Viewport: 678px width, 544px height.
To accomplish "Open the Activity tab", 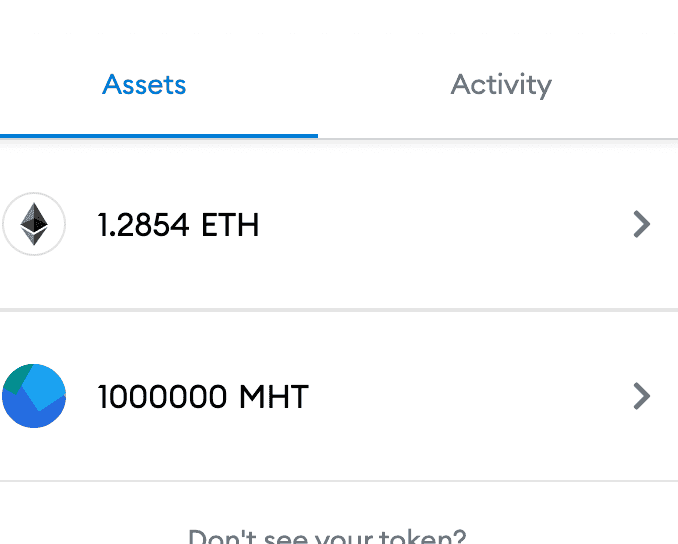I will click(x=501, y=84).
